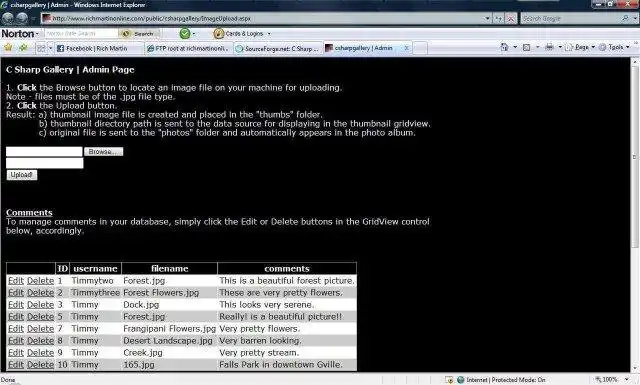Open the Page menu
The image size is (640, 385).
(581, 47)
